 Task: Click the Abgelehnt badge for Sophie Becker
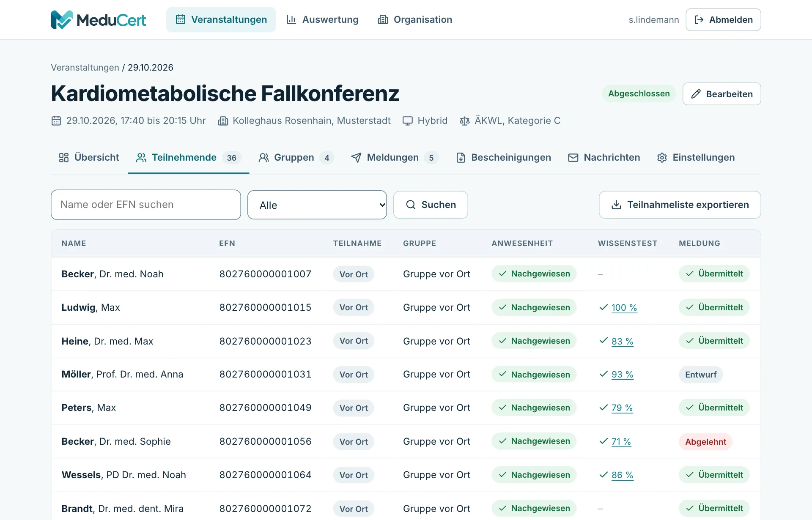point(705,442)
